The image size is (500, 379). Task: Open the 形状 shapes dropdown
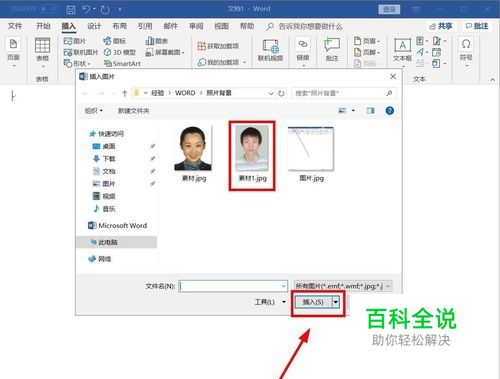click(77, 63)
